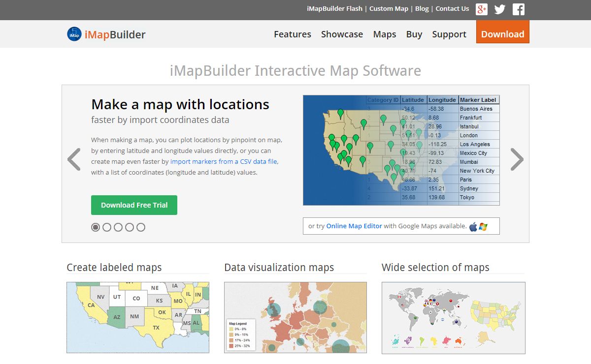
Task: Click the Tokyo marker label cell
Action: [479, 197]
